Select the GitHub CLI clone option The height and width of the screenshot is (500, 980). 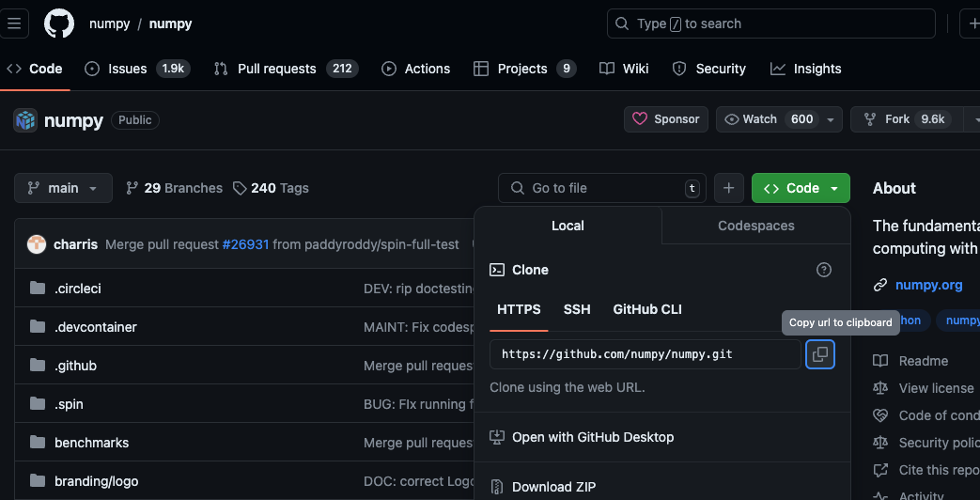(x=647, y=309)
